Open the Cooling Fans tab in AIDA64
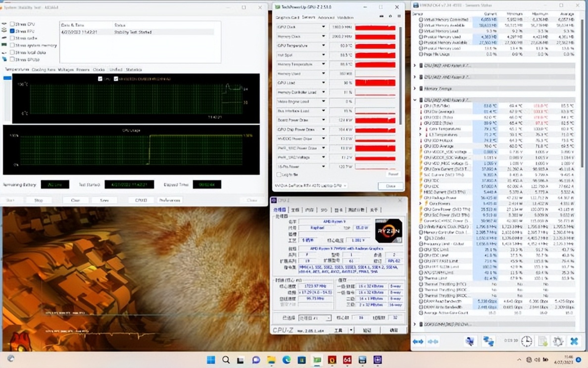Image resolution: width=588 pixels, height=368 pixels. [44, 70]
